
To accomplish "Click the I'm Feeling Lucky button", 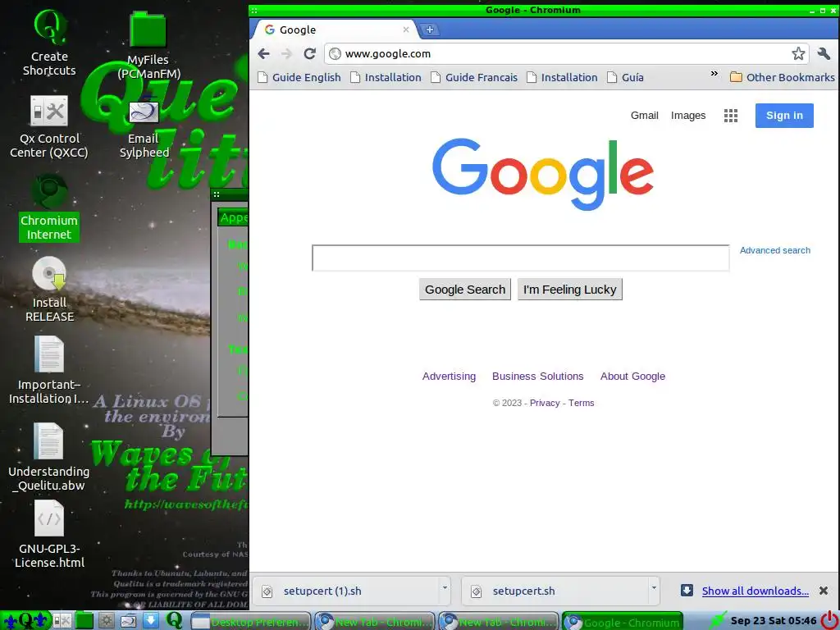I will point(570,290).
